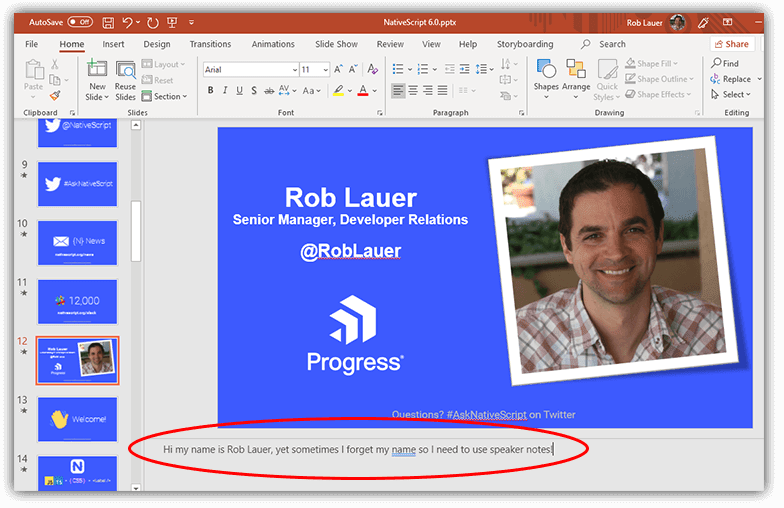Click the Share button
This screenshot has height=508, width=784.
[x=732, y=44]
